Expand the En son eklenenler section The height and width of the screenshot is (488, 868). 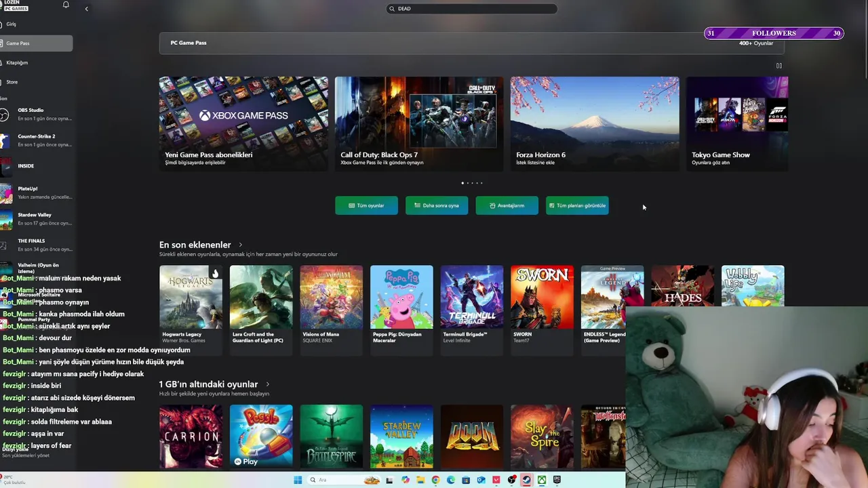tap(240, 245)
